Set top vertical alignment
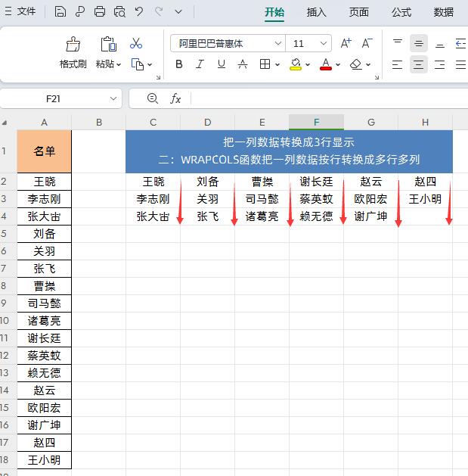Viewport: 468px width, 476px height. pos(398,43)
